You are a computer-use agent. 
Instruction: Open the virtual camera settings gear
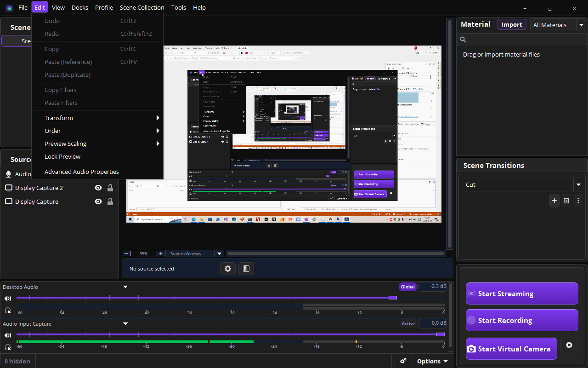pos(569,345)
